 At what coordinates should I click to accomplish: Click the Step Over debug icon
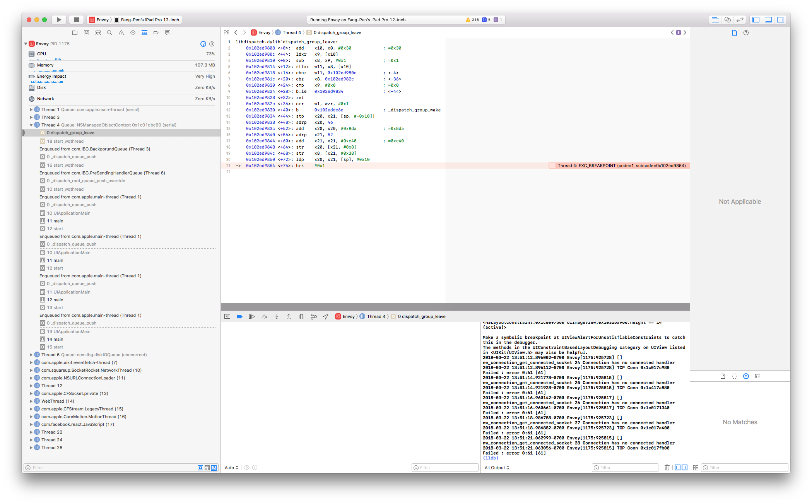pos(265,316)
